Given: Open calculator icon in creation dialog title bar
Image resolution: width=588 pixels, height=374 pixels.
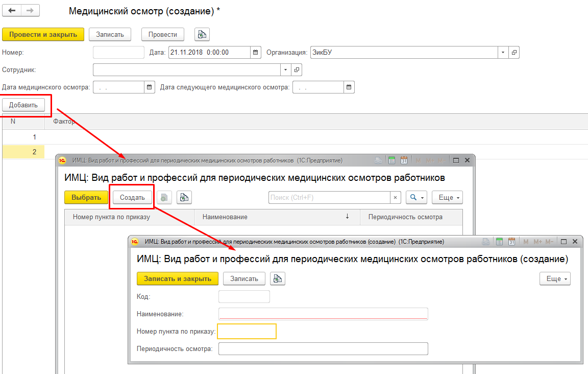Looking at the screenshot, I should pyautogui.click(x=500, y=242).
